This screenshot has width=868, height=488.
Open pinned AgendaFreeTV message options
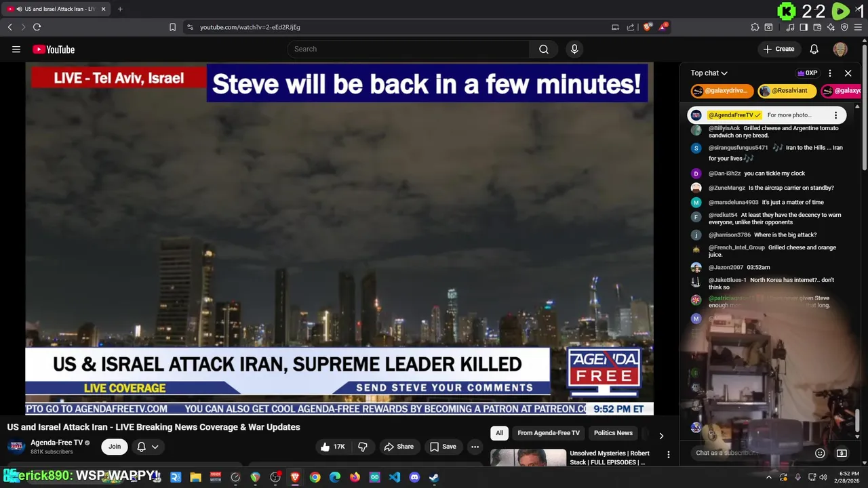(835, 115)
